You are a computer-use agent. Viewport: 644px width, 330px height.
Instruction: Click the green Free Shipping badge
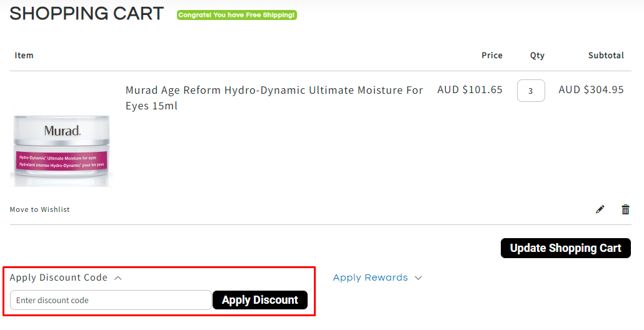237,15
